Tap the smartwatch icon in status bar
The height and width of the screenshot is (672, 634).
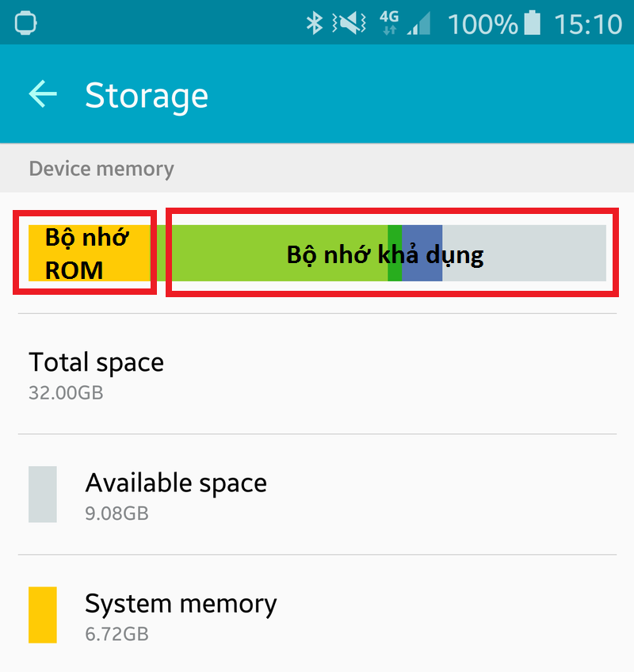coord(26,24)
